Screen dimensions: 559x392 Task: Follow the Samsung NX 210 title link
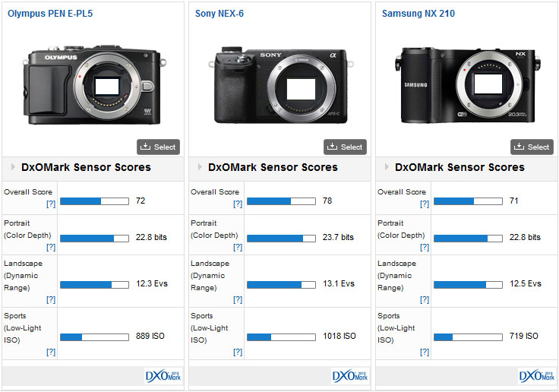click(x=418, y=14)
